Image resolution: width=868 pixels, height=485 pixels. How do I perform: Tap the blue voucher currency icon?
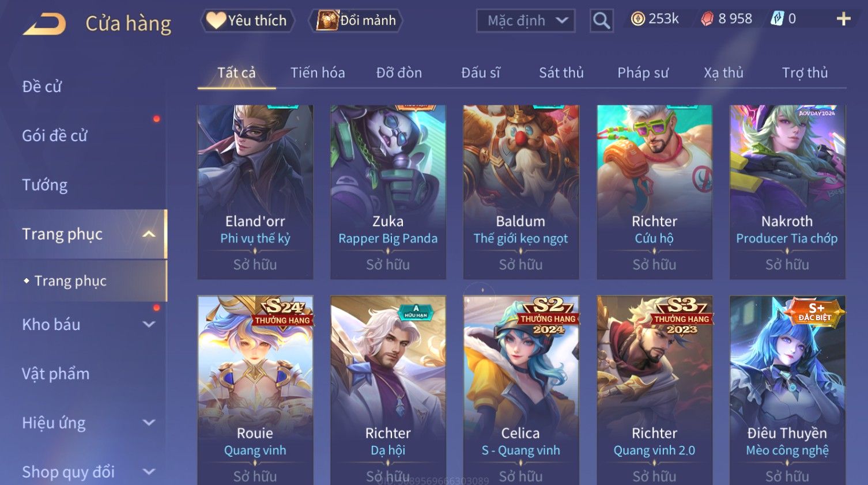[x=777, y=19]
